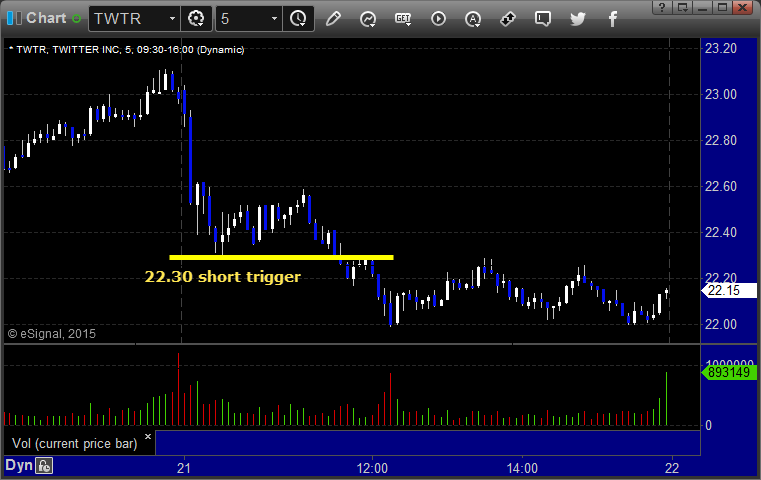The height and width of the screenshot is (480, 761).
Task: Minimize the chart window
Action: click(702, 7)
